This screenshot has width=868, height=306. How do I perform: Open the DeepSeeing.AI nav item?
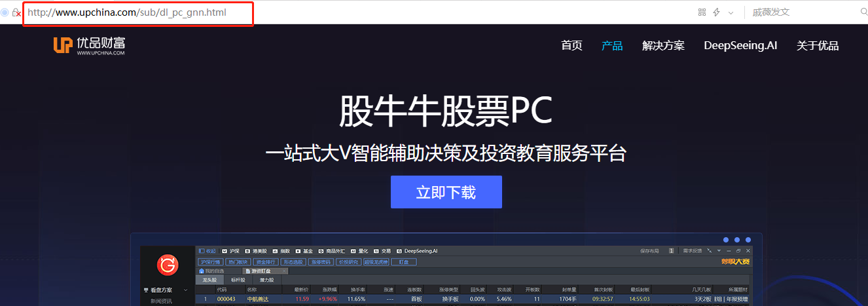coord(740,46)
